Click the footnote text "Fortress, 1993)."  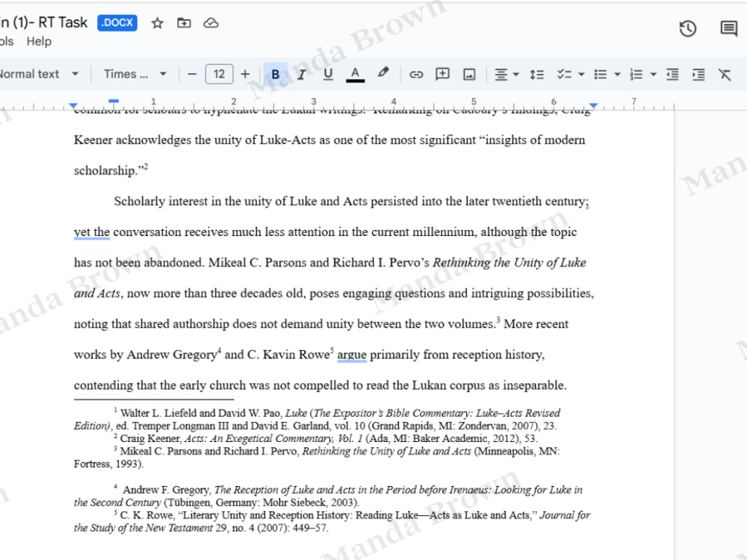click(x=108, y=464)
